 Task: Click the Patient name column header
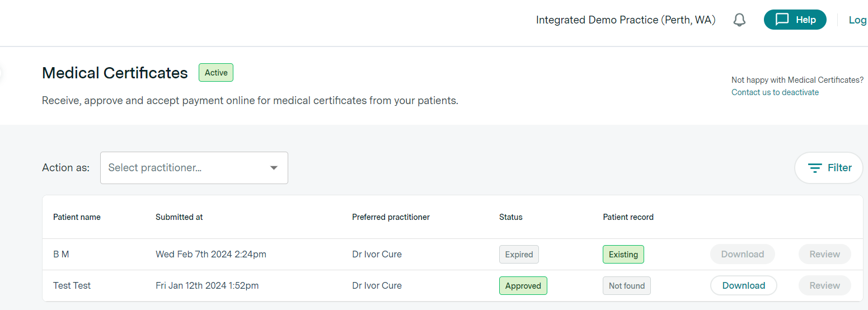click(x=77, y=217)
